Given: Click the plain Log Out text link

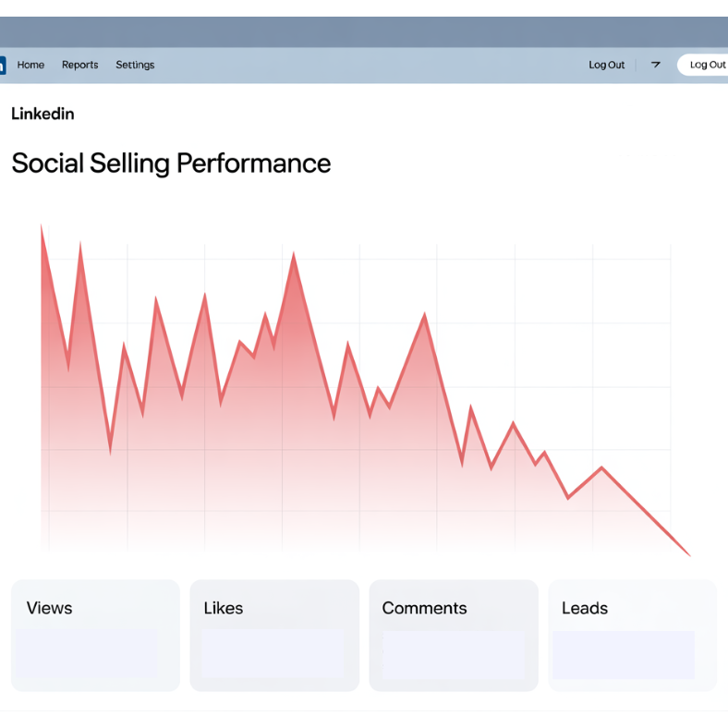Looking at the screenshot, I should pyautogui.click(x=607, y=65).
